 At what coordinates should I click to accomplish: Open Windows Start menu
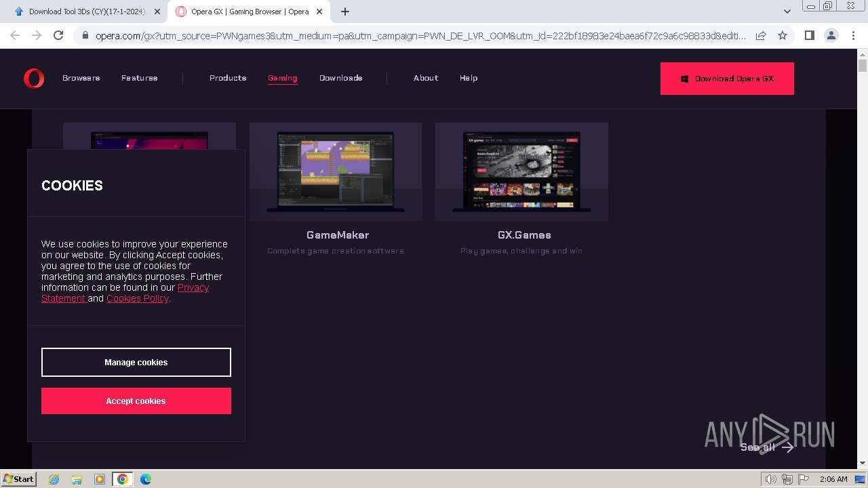18,479
